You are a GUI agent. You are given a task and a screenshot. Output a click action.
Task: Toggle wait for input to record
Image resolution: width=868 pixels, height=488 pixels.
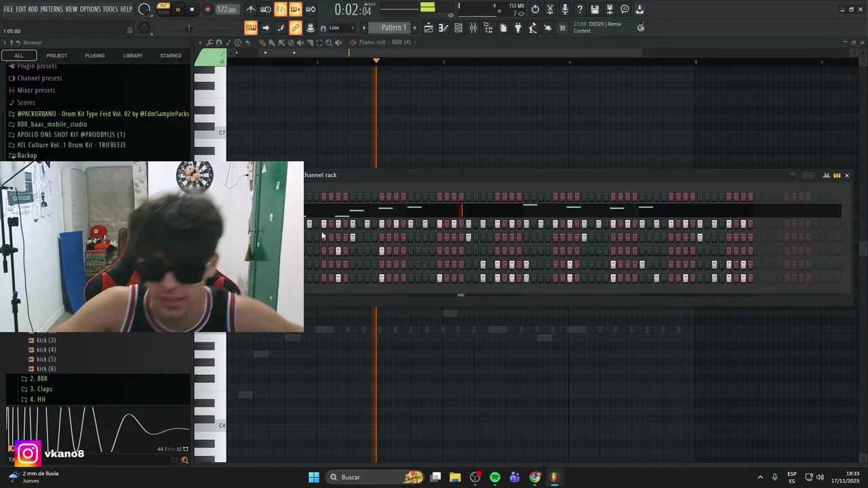click(x=266, y=9)
